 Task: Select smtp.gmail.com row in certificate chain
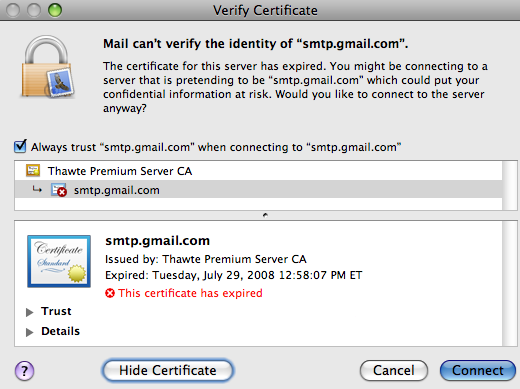258,190
